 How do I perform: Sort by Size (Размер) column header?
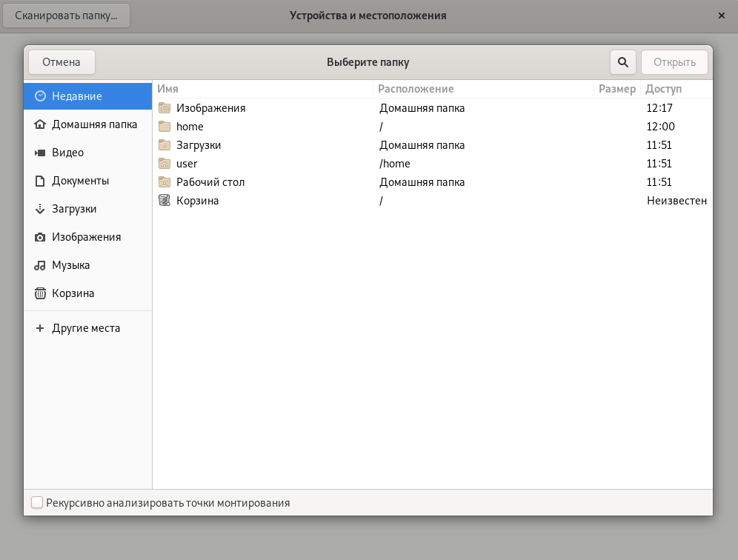[616, 89]
